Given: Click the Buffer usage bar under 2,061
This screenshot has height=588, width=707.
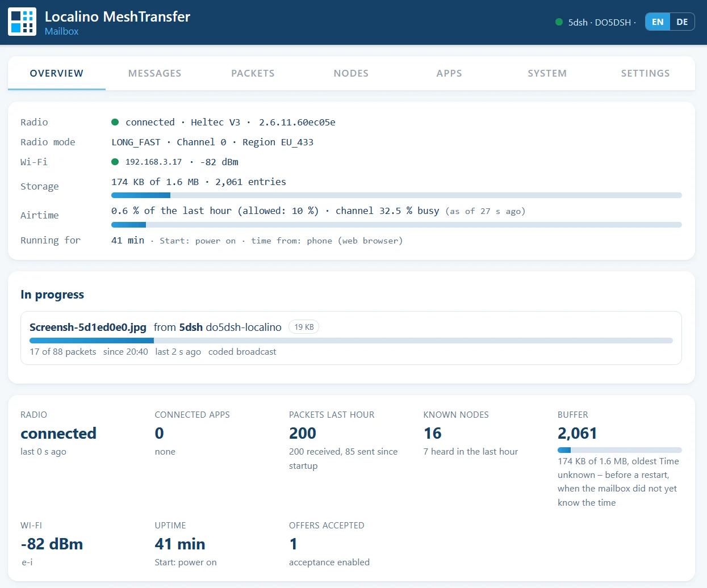Looking at the screenshot, I should click(x=620, y=450).
